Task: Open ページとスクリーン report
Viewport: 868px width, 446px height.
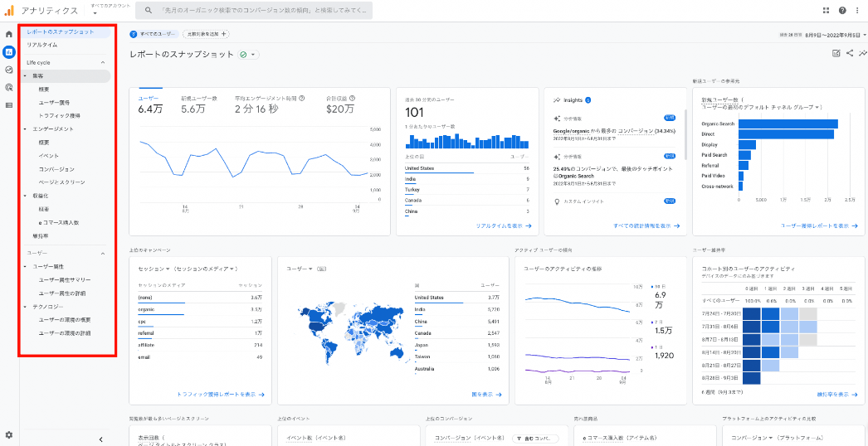Action: point(61,182)
